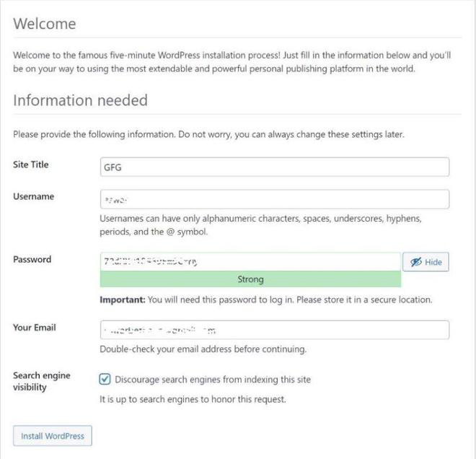Select the Your Email input box
Screen dimensions: 476x459
pyautogui.click(x=275, y=330)
